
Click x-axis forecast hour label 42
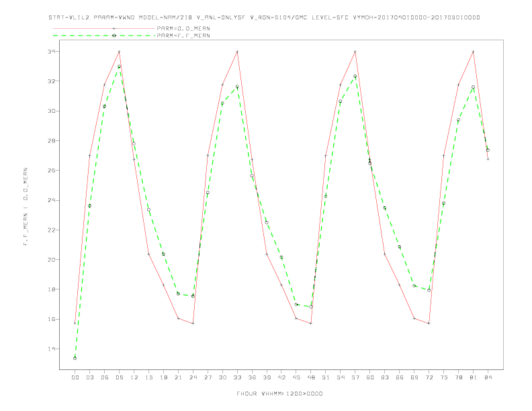(x=281, y=377)
